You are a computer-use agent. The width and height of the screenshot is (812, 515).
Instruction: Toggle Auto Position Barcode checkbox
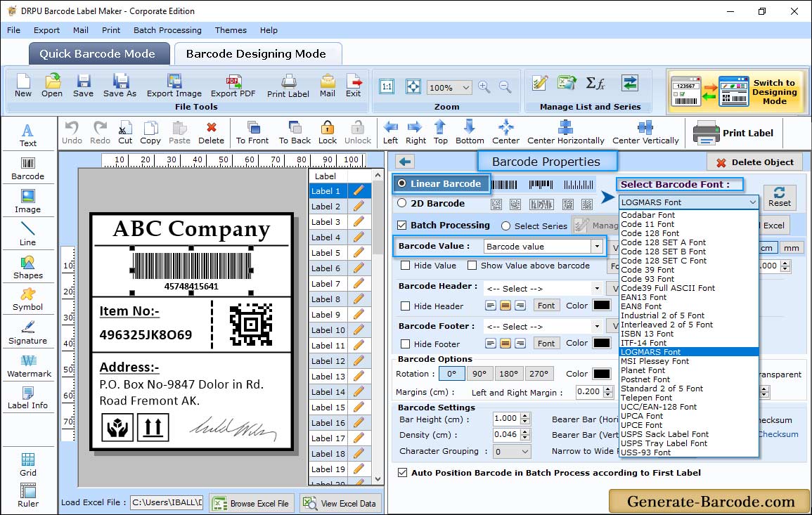[x=402, y=473]
